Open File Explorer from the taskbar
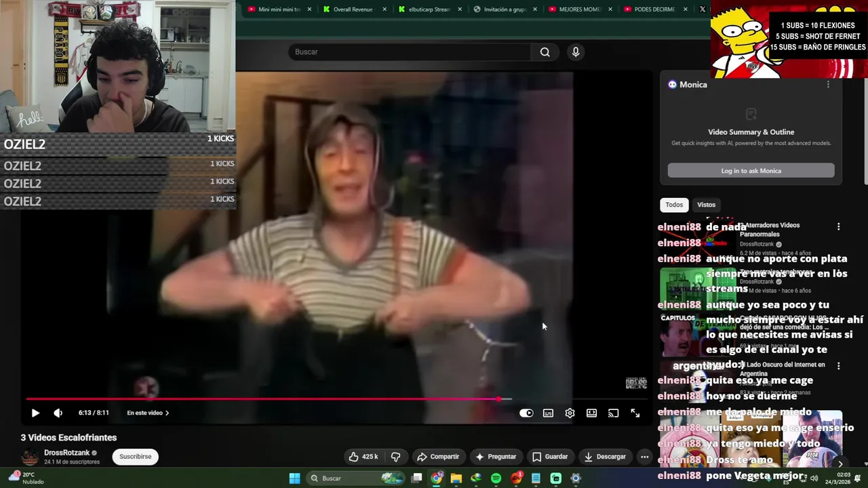 click(x=456, y=479)
